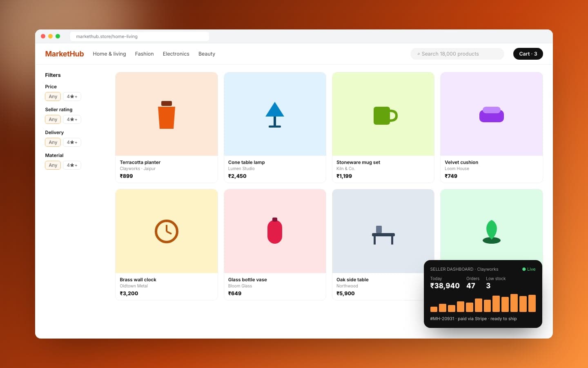Click the Brass wall clock title
The width and height of the screenshot is (588, 368).
138,280
